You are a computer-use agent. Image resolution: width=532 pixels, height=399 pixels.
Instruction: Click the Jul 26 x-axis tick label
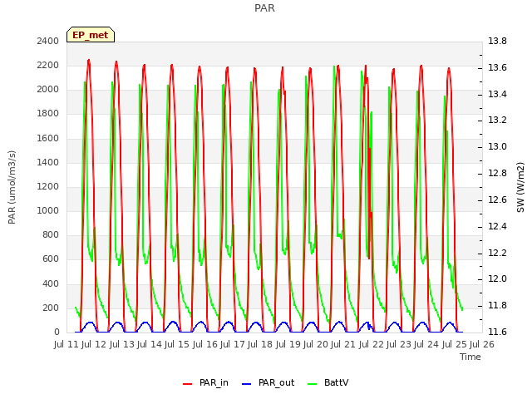pyautogui.click(x=482, y=344)
